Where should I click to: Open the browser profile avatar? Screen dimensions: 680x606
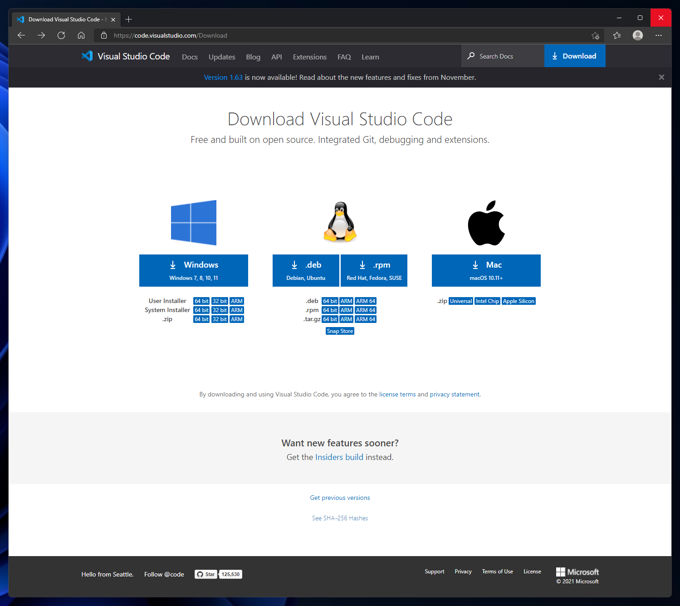pos(638,36)
